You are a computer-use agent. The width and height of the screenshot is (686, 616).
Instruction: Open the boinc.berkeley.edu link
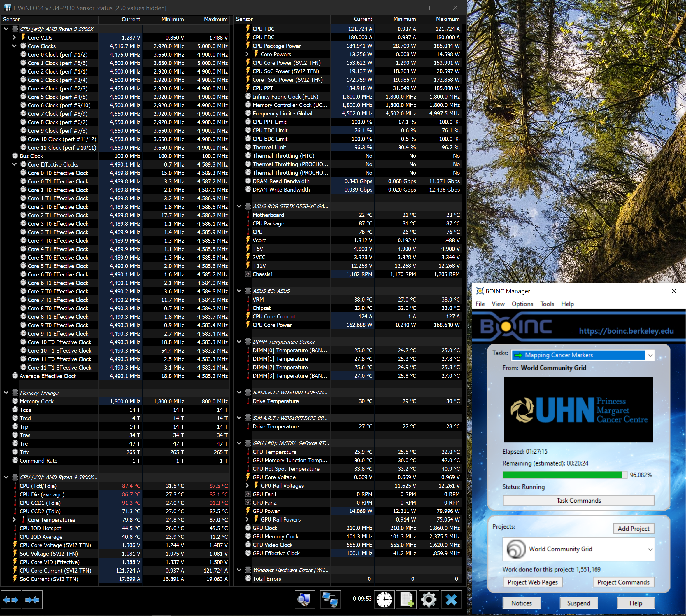click(626, 331)
